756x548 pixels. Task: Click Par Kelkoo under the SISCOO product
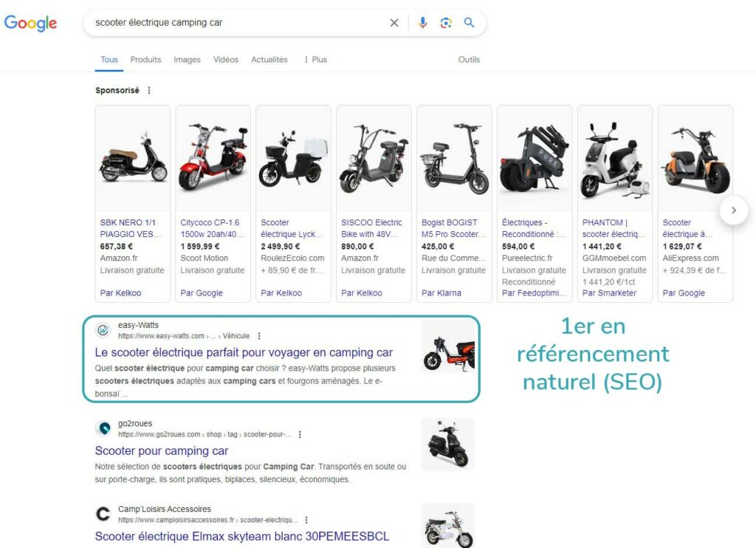click(x=362, y=292)
